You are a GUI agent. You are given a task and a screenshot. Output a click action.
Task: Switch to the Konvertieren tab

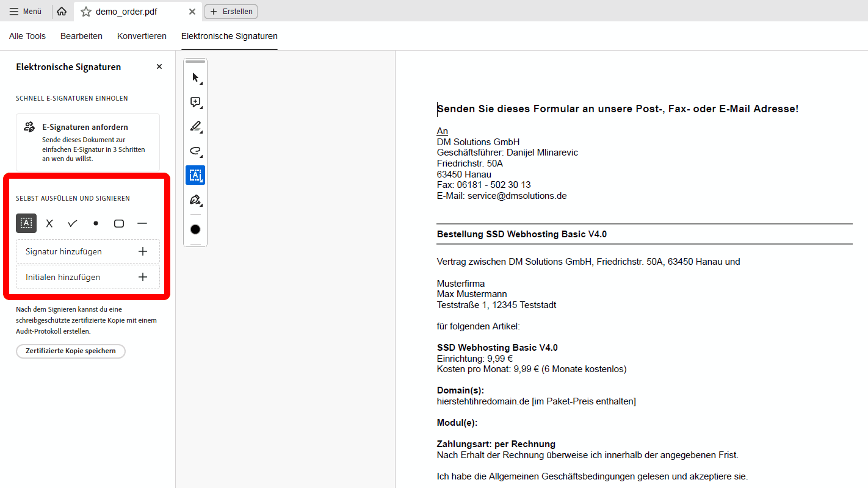(x=142, y=36)
